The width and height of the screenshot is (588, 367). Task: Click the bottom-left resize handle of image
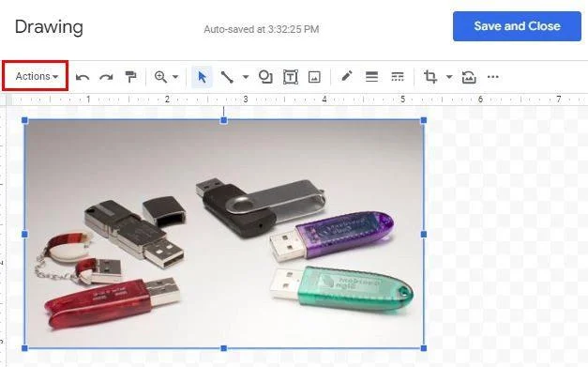pos(24,348)
